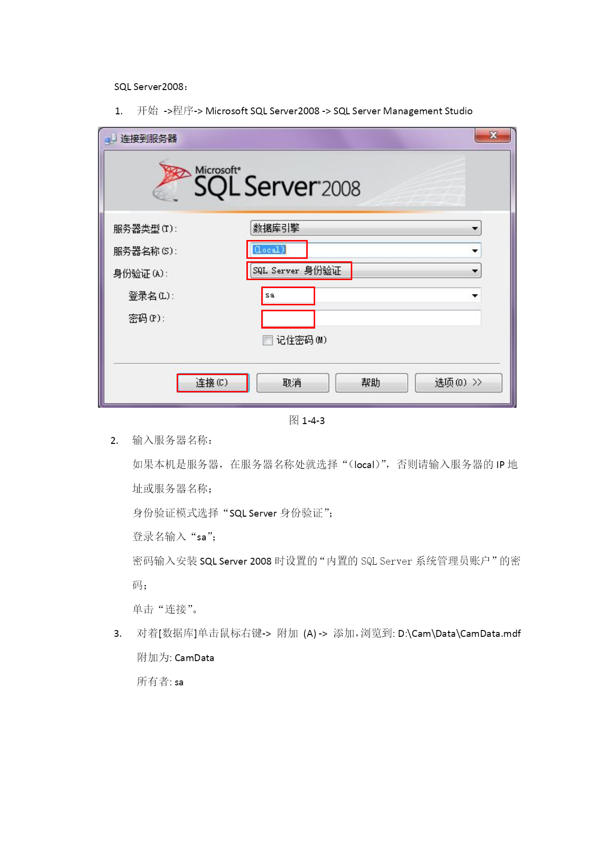
Task: Open the 登录名 login name dropdown arrow
Action: (x=474, y=295)
